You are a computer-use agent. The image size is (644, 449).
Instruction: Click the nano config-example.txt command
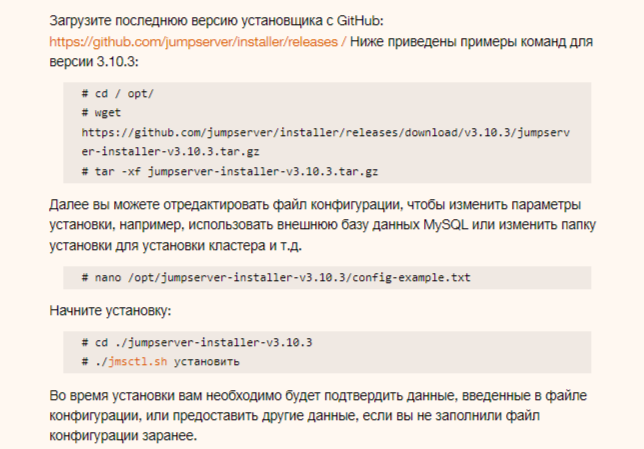[282, 275]
